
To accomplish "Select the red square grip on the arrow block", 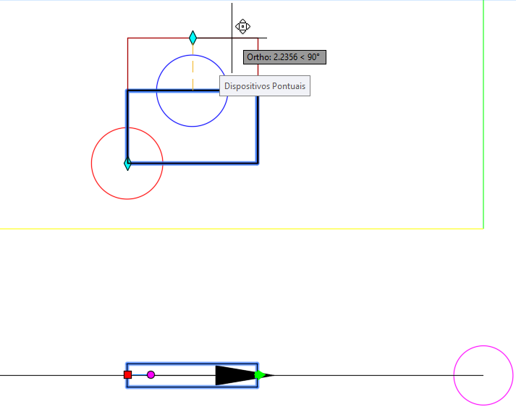I will (x=127, y=374).
